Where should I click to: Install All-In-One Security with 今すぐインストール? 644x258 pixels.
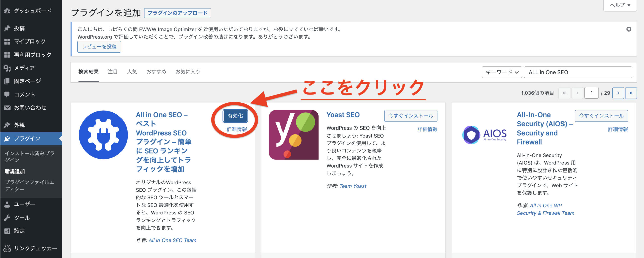[x=601, y=116]
